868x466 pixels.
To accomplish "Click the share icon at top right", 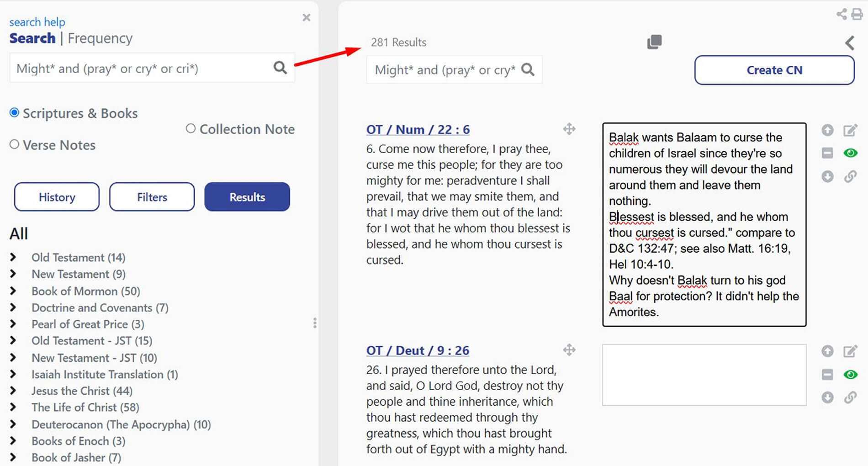I will [x=842, y=14].
